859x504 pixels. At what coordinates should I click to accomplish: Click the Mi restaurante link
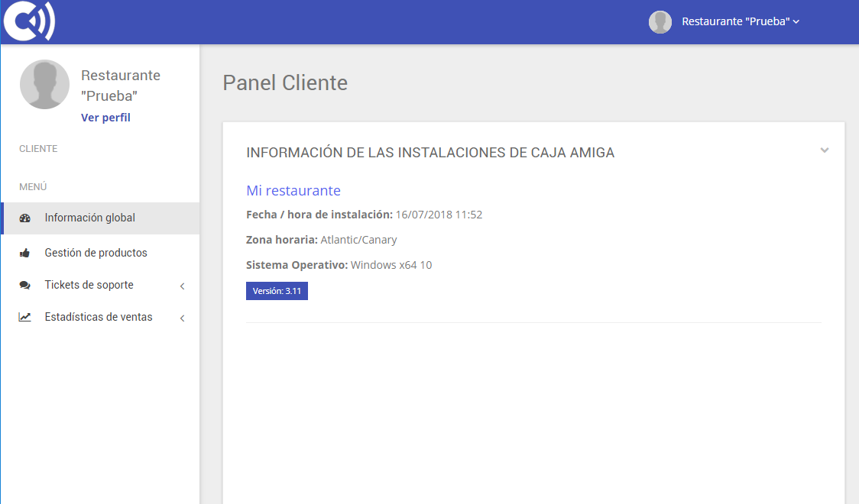click(293, 190)
